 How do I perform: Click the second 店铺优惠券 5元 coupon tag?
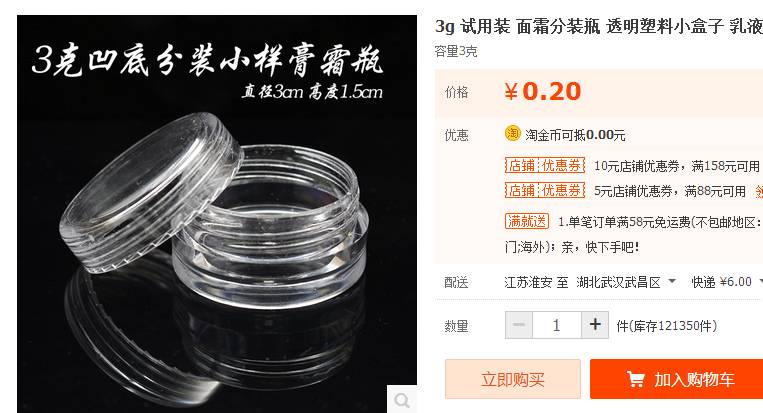(545, 190)
